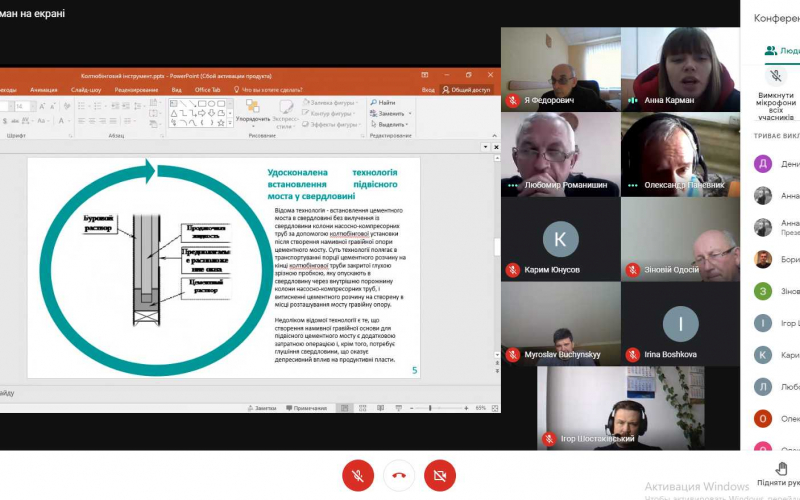Raise hand with the Підняти руку button

pos(779,474)
